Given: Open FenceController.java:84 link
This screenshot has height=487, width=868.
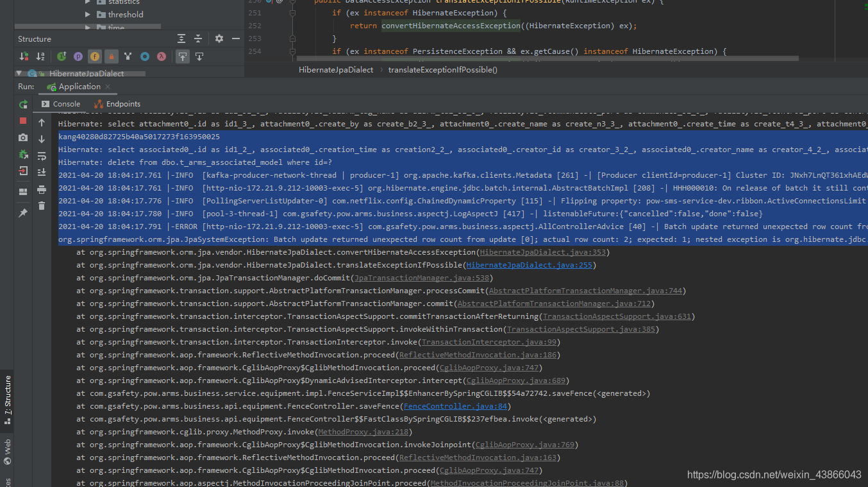Looking at the screenshot, I should (455, 406).
